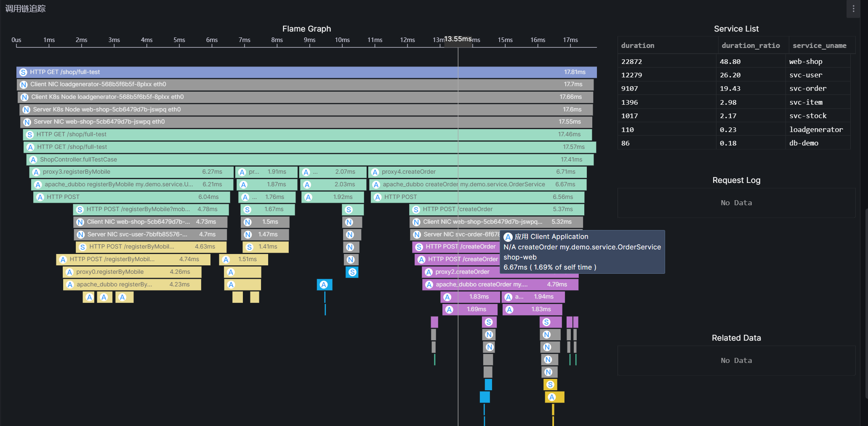Click the 13.55ms cursor marker on time axis
The image size is (868, 426).
pos(458,39)
